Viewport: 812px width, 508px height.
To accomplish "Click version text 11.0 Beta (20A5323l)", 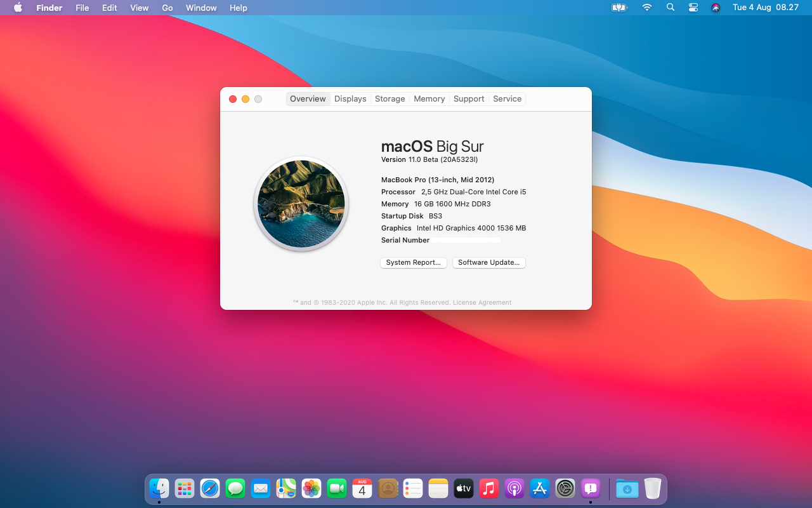I will [443, 159].
